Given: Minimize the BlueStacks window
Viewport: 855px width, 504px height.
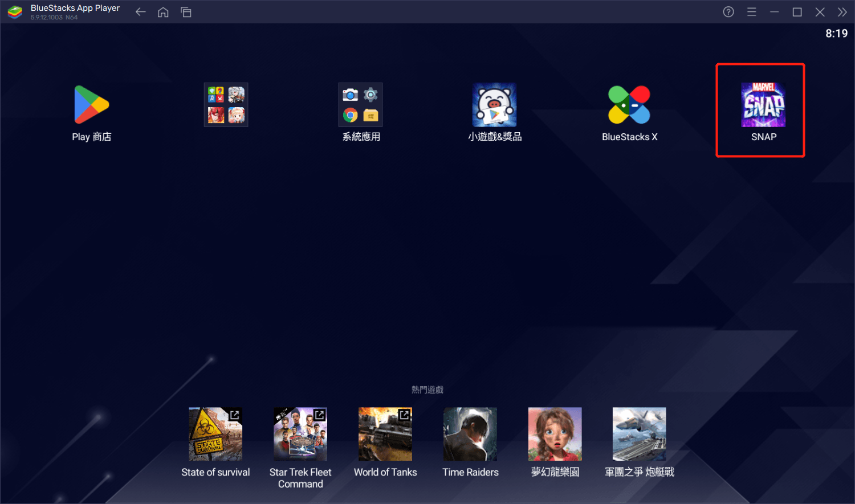Looking at the screenshot, I should coord(774,12).
